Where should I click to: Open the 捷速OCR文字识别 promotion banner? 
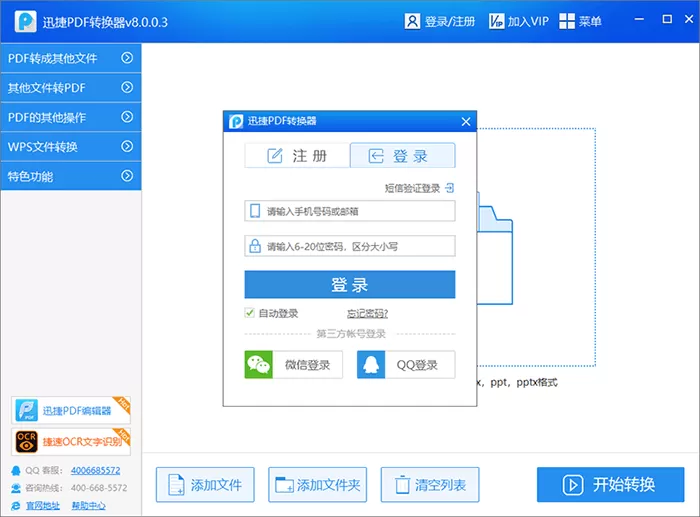tap(71, 442)
